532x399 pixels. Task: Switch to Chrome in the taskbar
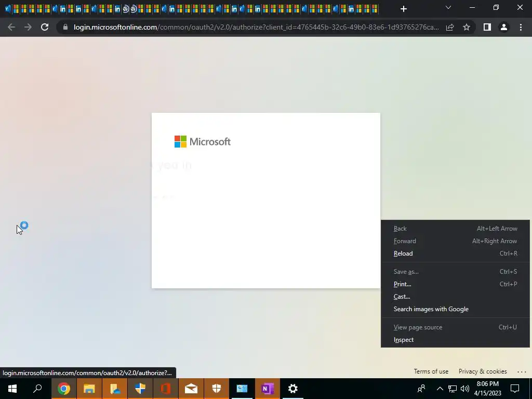(64, 389)
